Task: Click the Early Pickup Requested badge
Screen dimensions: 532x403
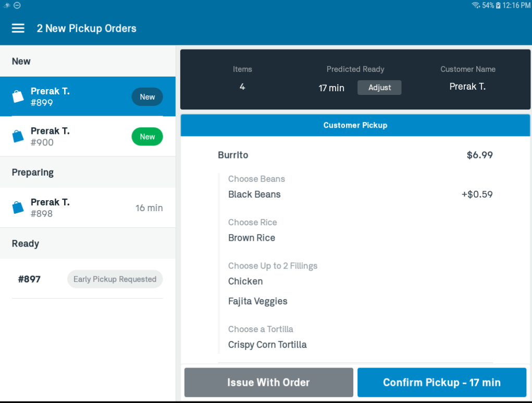Action: tap(115, 279)
